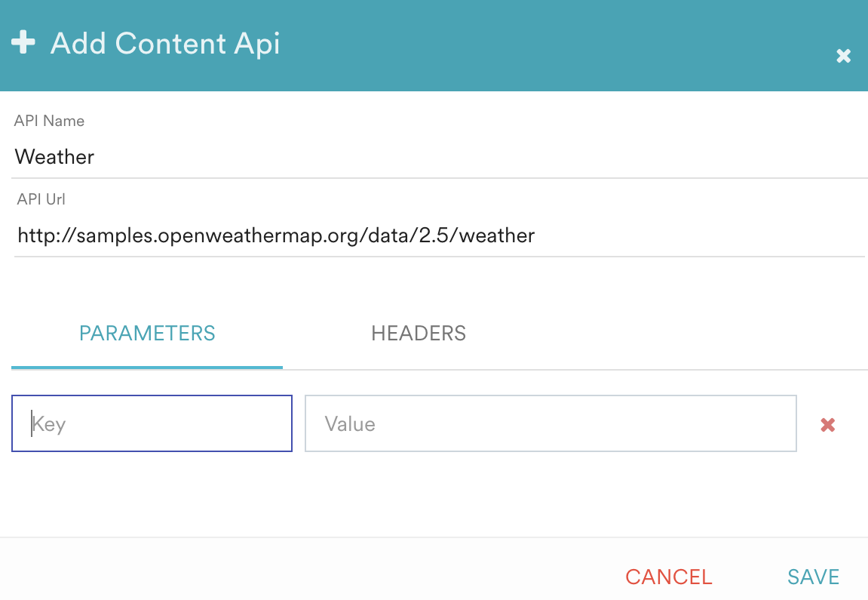The width and height of the screenshot is (868, 600).
Task: Switch to the HEADERS tab
Action: pos(419,333)
